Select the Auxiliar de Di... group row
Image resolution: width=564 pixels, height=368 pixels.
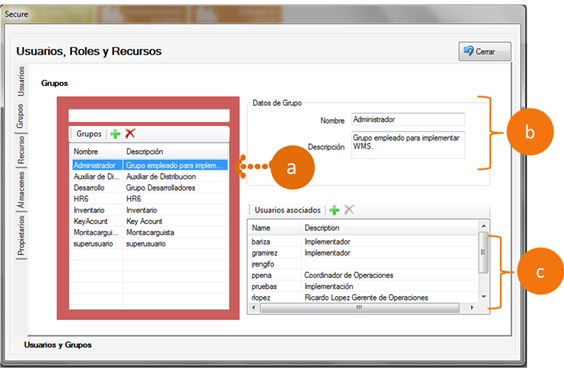point(150,177)
